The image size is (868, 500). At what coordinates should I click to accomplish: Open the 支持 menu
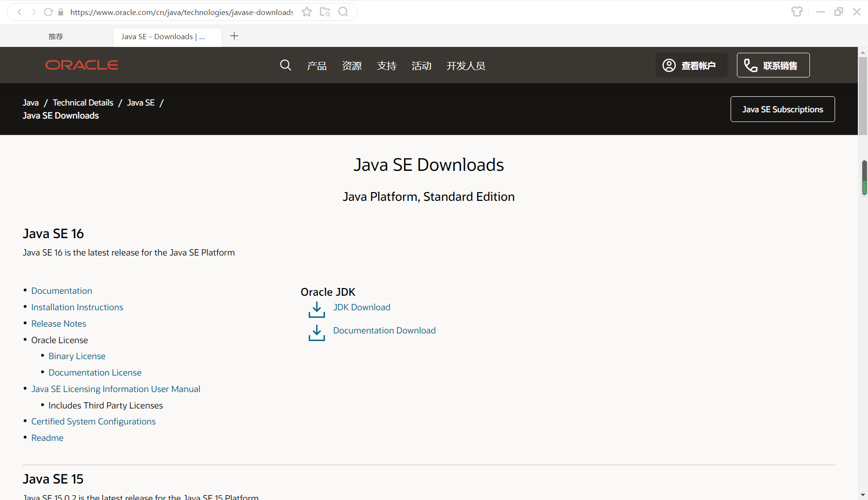387,66
